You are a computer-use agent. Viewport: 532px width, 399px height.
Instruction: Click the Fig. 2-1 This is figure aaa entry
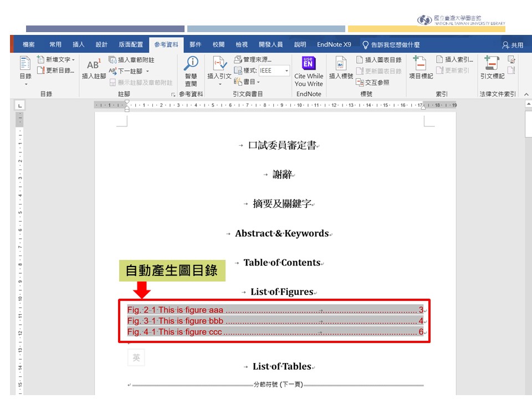tap(275, 310)
